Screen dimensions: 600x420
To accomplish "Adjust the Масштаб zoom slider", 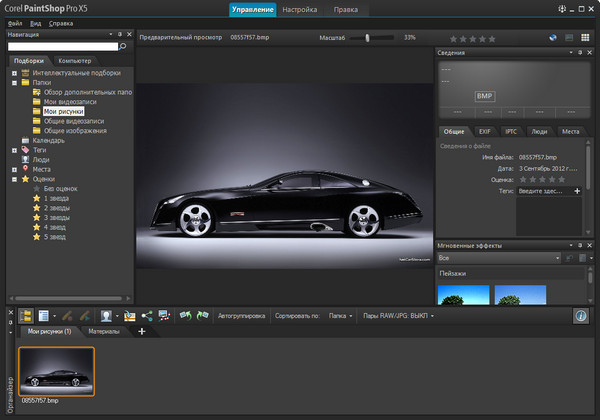I will pos(368,37).
